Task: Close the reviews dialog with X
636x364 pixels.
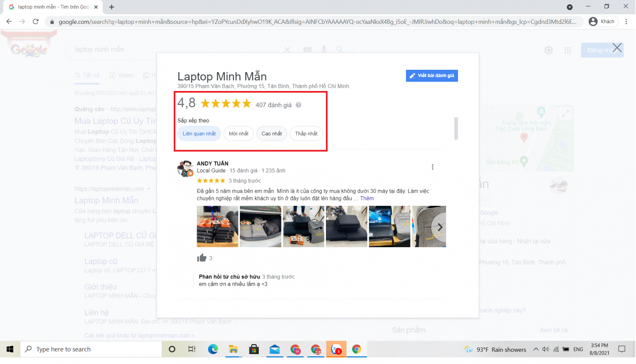Action: [x=617, y=48]
